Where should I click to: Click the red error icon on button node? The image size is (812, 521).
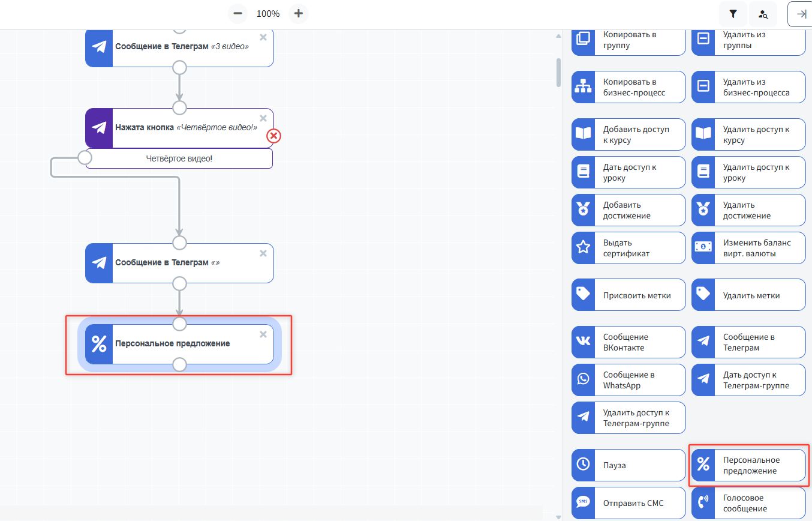coord(273,136)
